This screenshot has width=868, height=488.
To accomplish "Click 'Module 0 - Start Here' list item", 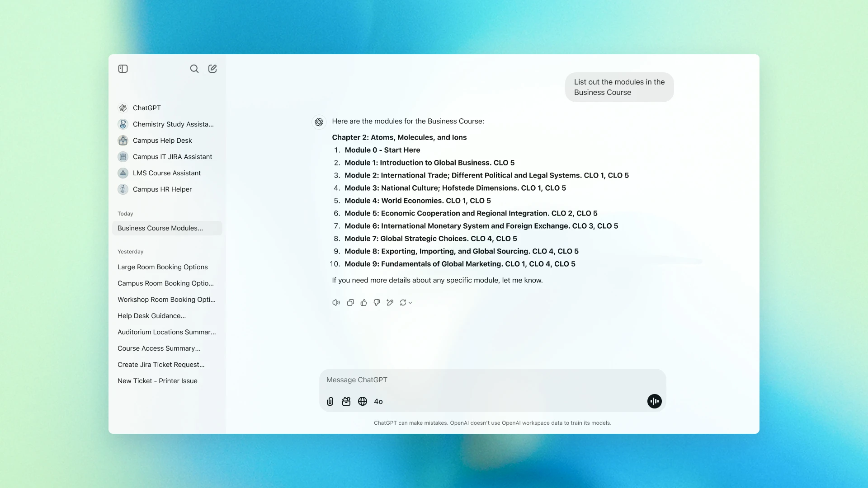I will 382,150.
